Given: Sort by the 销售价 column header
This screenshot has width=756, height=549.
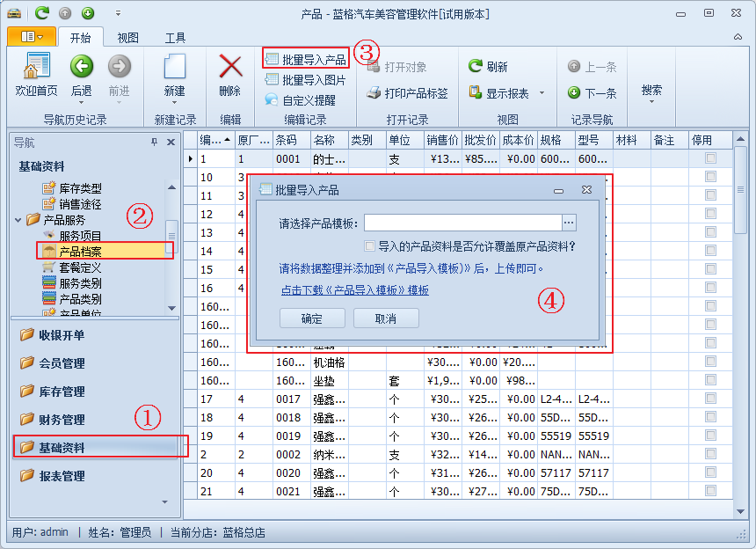Looking at the screenshot, I should 442,141.
